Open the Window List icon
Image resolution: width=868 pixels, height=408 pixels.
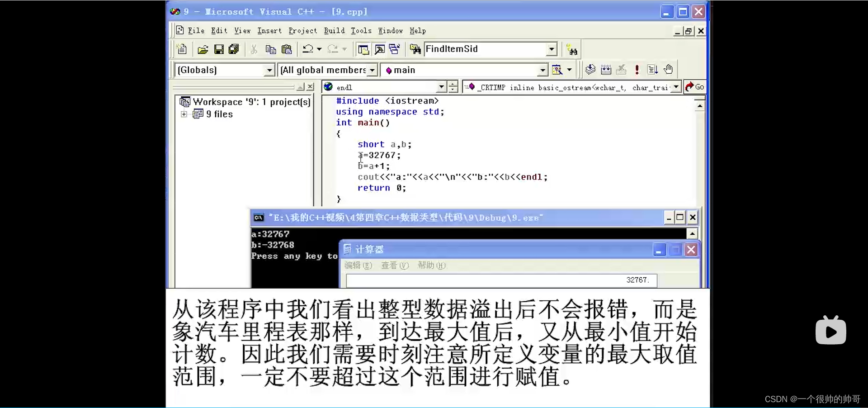pyautogui.click(x=395, y=49)
